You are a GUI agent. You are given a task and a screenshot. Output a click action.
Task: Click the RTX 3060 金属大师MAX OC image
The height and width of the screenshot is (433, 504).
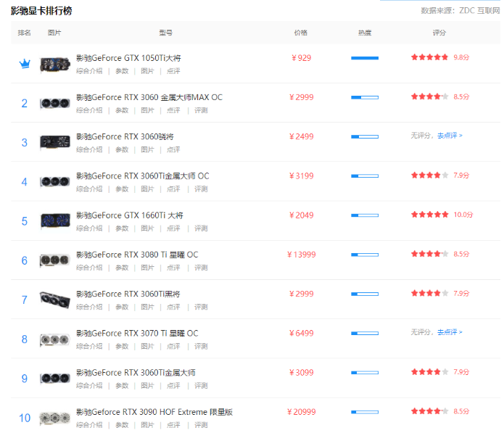tap(54, 103)
